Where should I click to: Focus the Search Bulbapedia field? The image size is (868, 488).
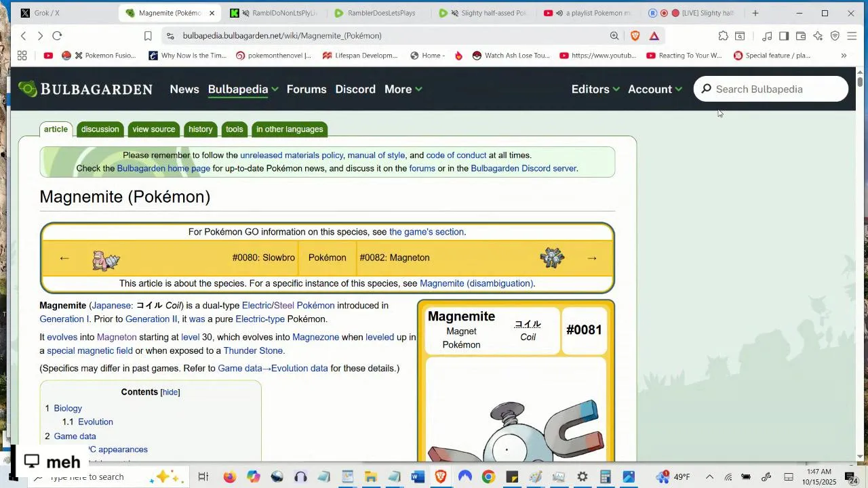pyautogui.click(x=771, y=89)
